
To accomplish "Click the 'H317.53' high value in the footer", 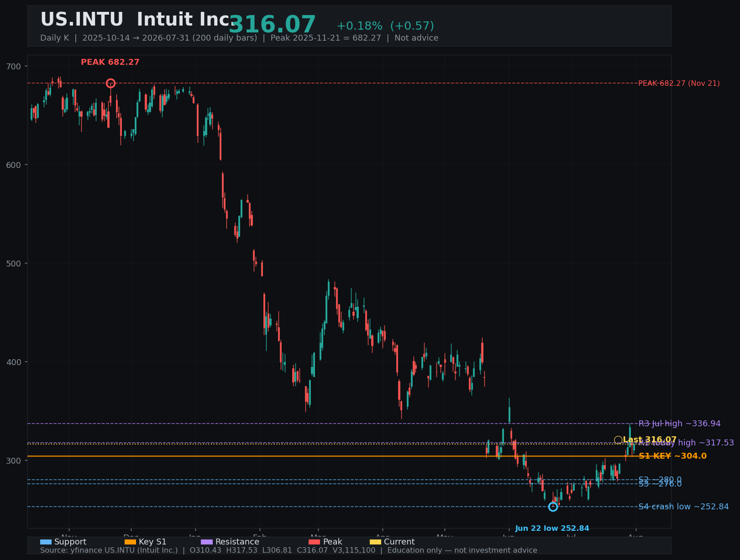I will (242, 550).
